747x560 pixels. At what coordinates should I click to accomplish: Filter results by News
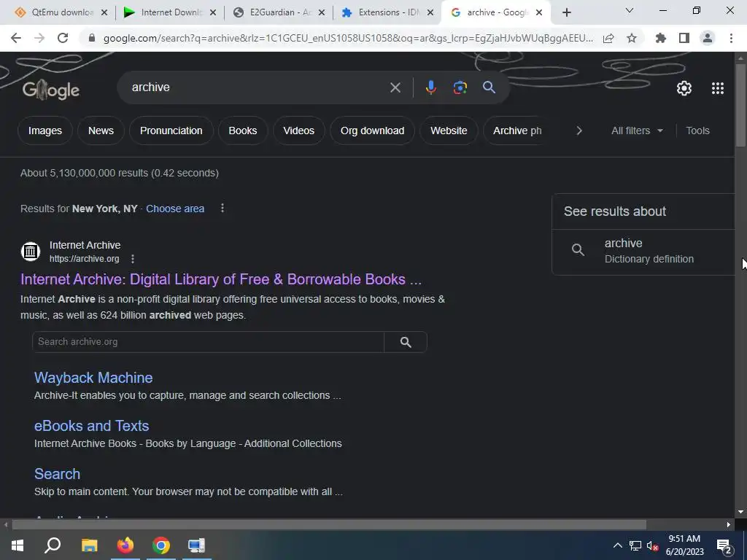point(101,131)
